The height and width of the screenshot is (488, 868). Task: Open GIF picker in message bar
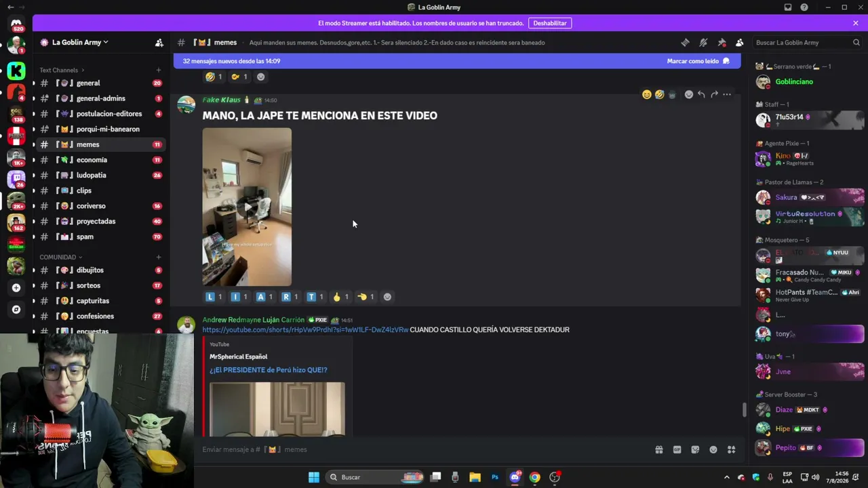[677, 449]
